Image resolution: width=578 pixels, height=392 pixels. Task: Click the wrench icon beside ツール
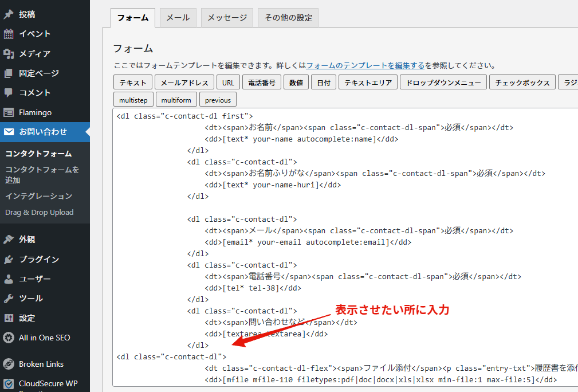click(x=9, y=299)
